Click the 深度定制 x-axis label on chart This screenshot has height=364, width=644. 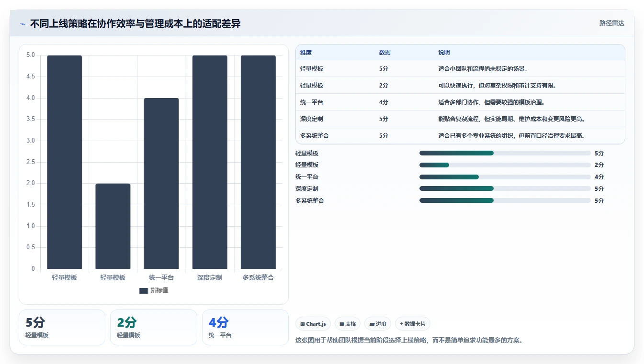pos(210,277)
